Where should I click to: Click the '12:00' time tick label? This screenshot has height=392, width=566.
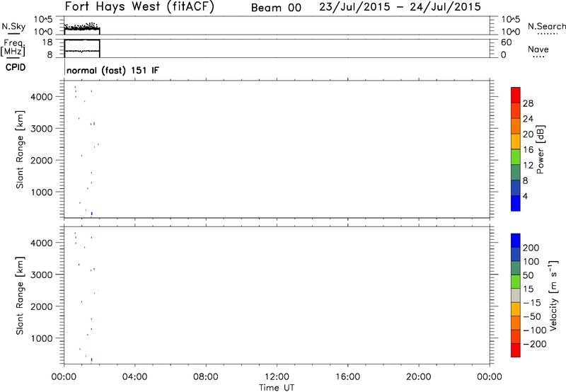click(x=277, y=377)
